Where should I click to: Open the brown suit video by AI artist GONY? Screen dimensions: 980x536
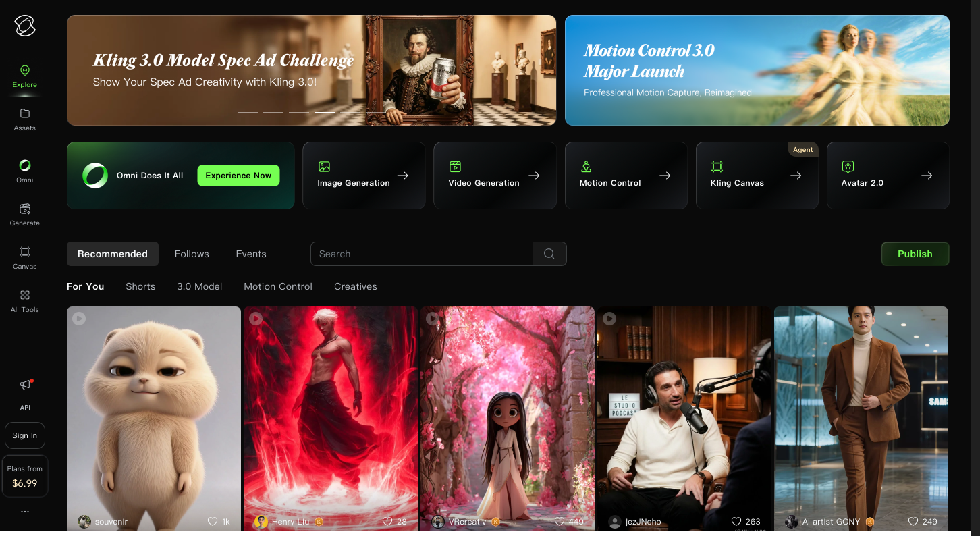(x=861, y=419)
